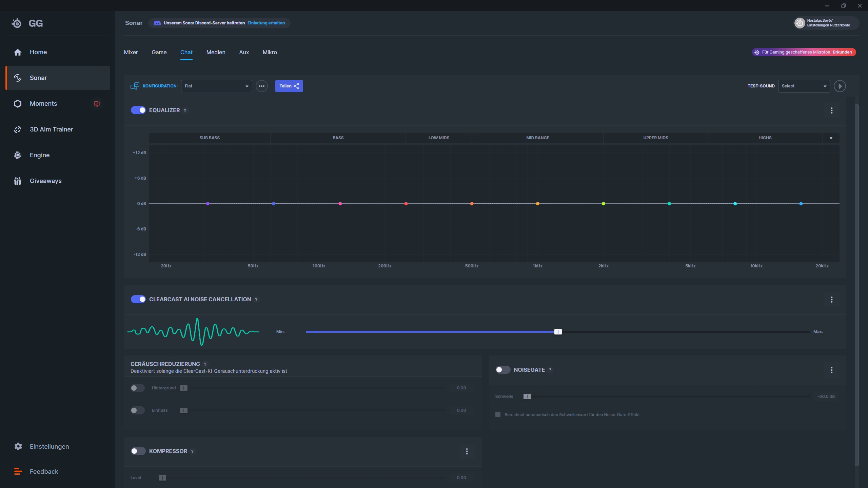This screenshot has width=868, height=488.
Task: Click the Einladung erhalten link
Action: point(266,23)
